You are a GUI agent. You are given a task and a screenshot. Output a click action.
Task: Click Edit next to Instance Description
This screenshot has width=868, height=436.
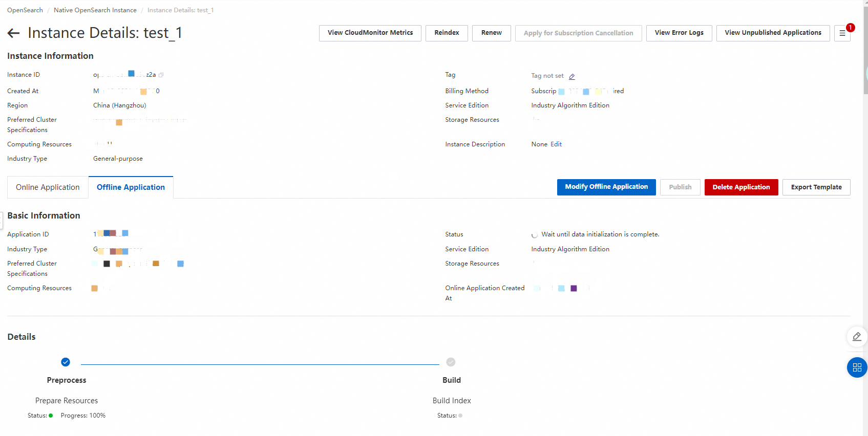pyautogui.click(x=556, y=144)
